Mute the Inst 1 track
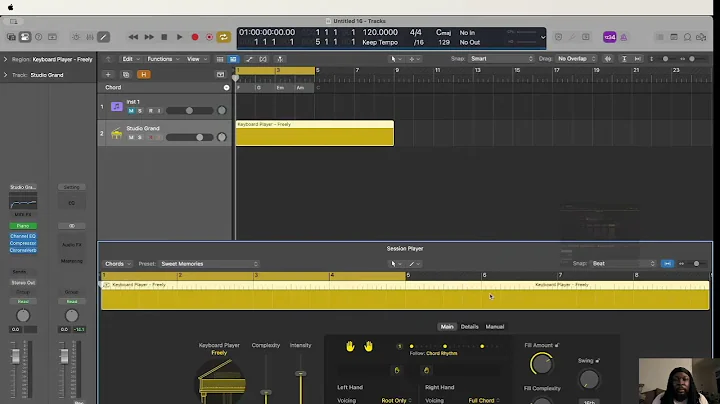720x404 pixels. (x=131, y=111)
